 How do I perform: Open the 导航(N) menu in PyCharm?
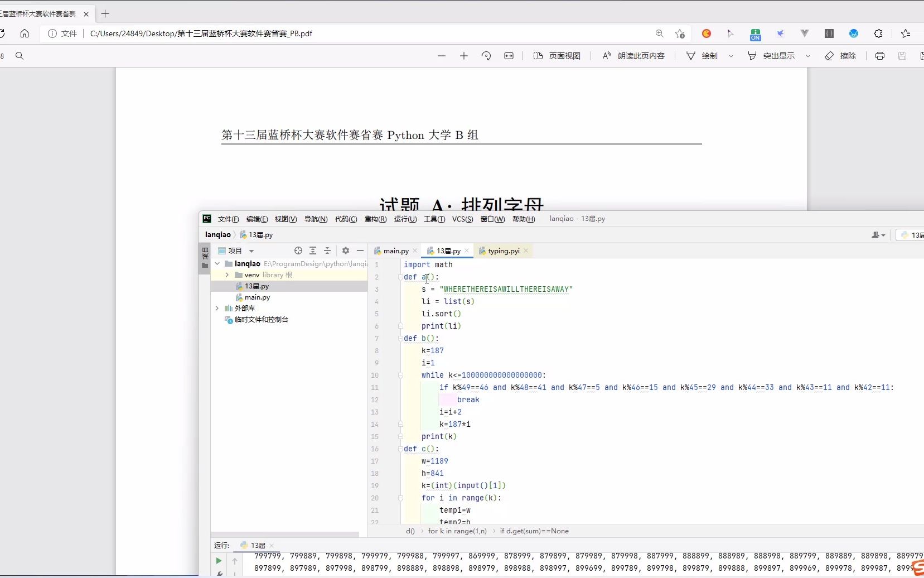(316, 219)
